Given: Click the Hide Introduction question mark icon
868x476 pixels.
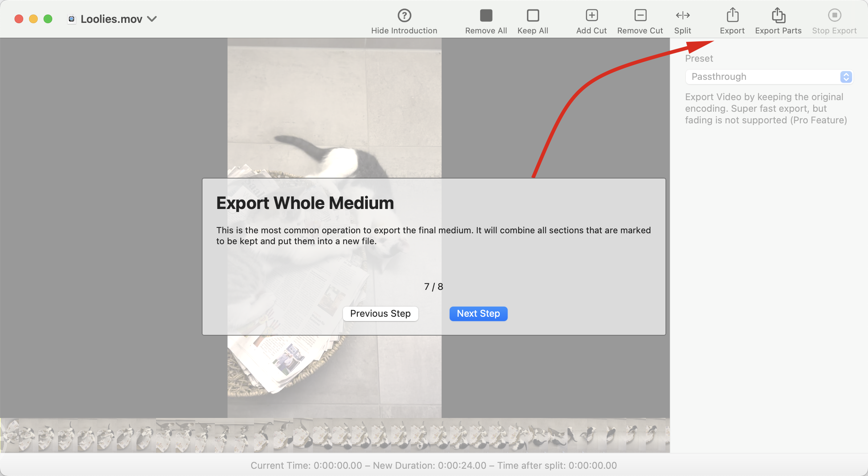Looking at the screenshot, I should 404,16.
